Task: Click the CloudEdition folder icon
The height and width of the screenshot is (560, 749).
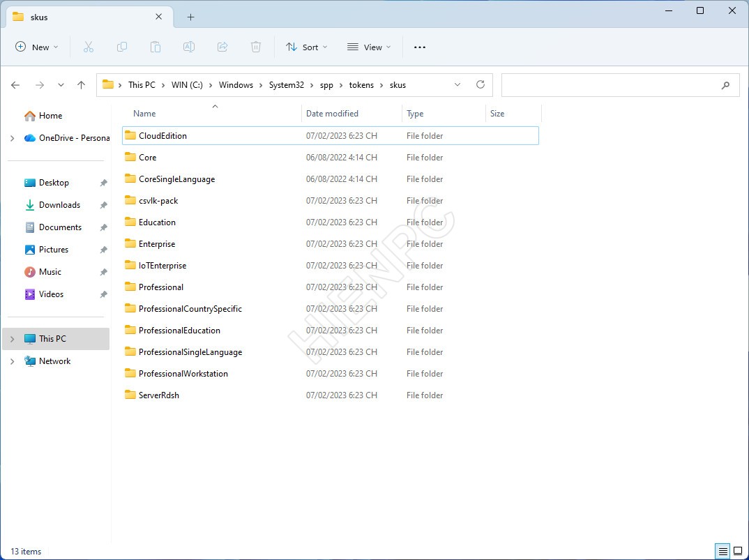Action: (x=130, y=135)
